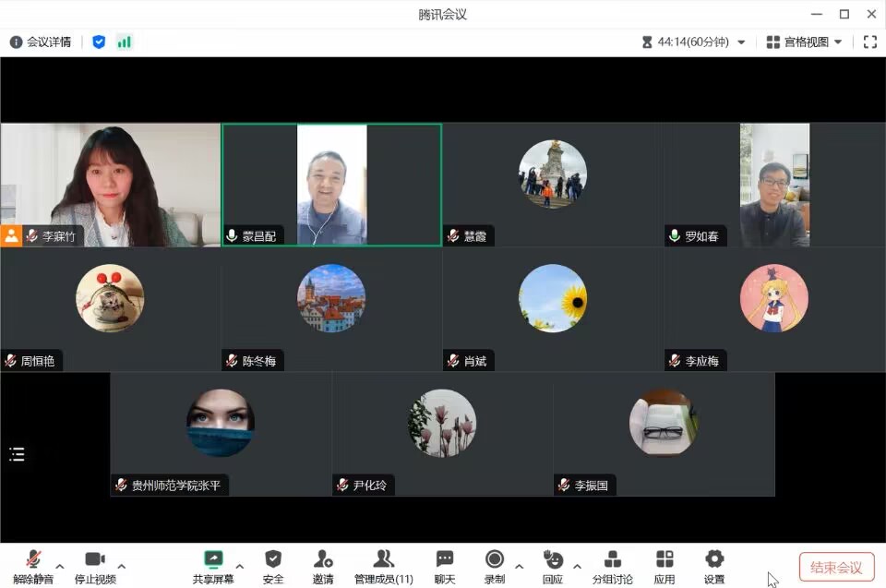Click muted mic icon beside 陈冬梅
Viewport: 886px width, 588px height.
pos(232,361)
